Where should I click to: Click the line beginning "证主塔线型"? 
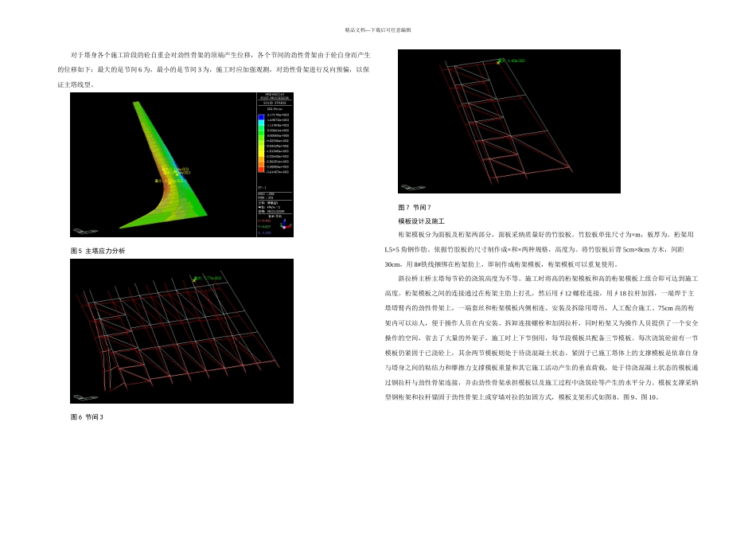pyautogui.click(x=76, y=85)
